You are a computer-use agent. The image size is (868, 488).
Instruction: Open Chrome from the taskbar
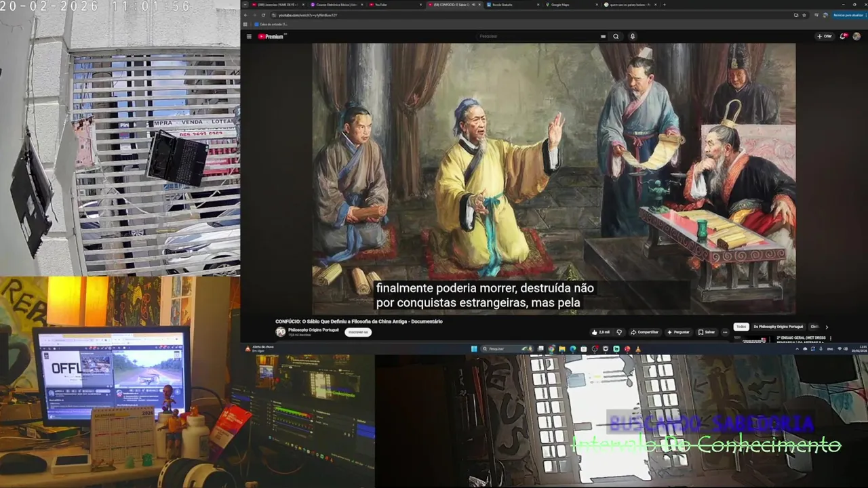pos(551,349)
